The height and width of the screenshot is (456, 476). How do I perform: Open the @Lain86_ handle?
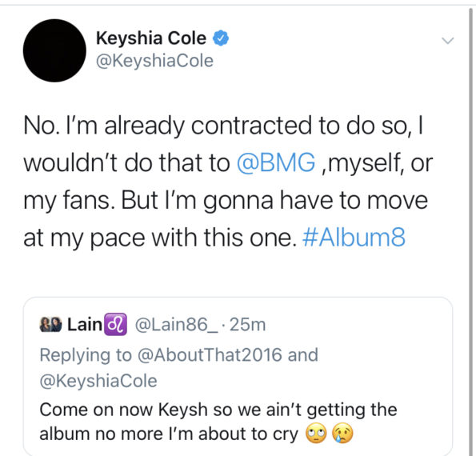176,325
